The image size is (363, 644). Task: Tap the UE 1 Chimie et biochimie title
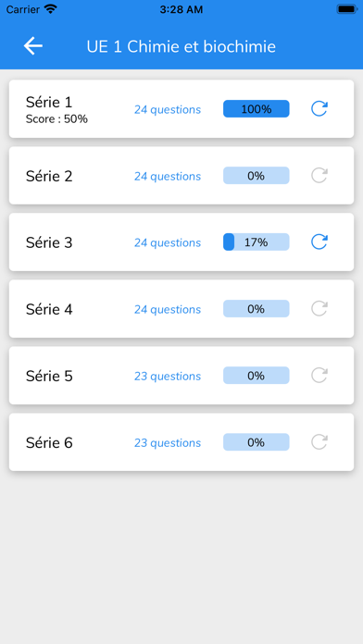tap(181, 47)
